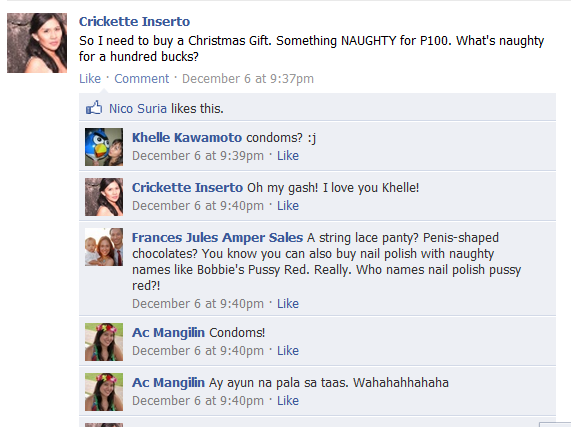This screenshot has width=571, height=427.
Task: Open Frances Jules Amper Sales' family avatar
Action: [x=104, y=247]
